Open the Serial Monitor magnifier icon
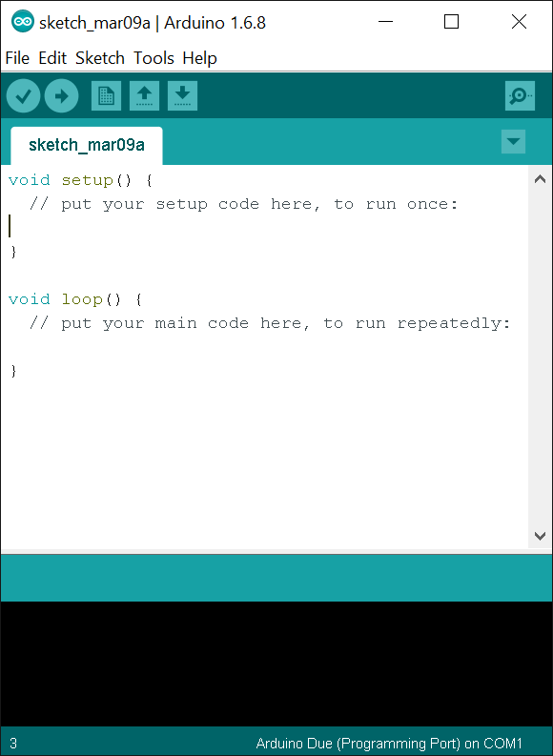This screenshot has height=756, width=553. coord(520,96)
